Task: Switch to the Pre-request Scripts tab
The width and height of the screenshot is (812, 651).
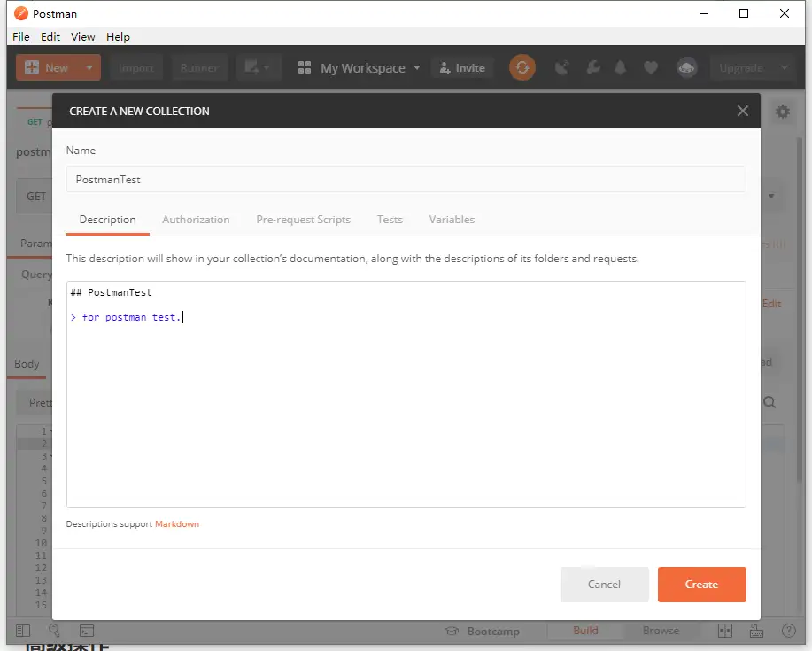Action: pyautogui.click(x=303, y=220)
